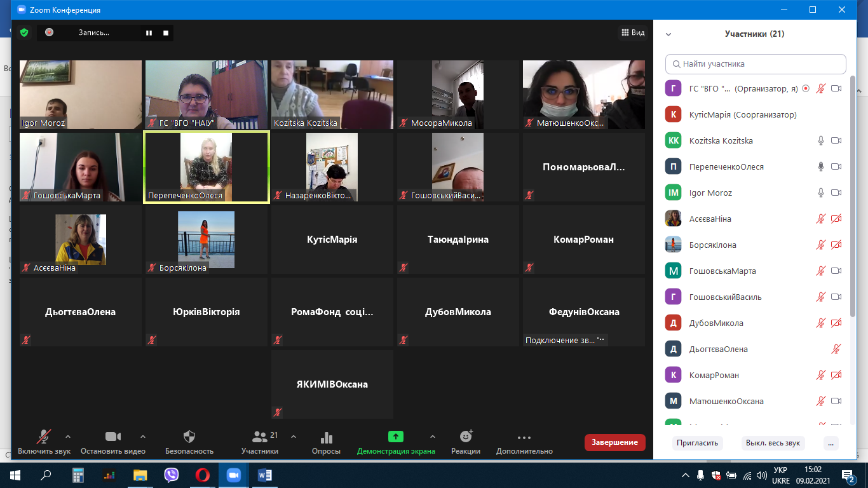Toggle the Участники participants panel
This screenshot has width=868, height=488.
tap(260, 437)
